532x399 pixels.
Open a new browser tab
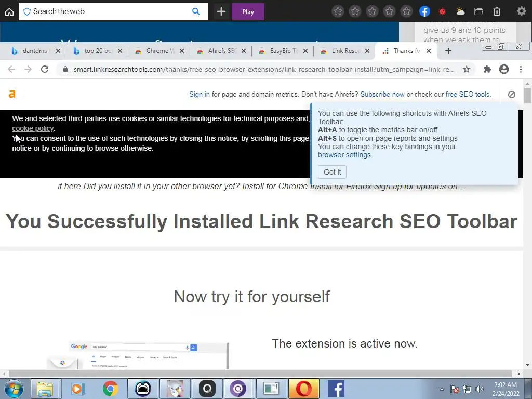[448, 51]
